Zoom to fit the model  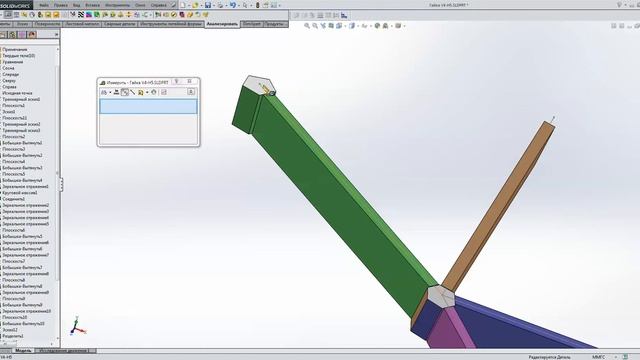tap(307, 26)
